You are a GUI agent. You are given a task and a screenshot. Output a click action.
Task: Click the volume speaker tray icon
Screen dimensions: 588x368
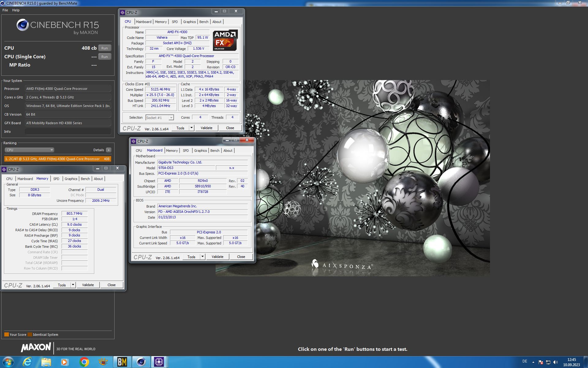click(556, 362)
